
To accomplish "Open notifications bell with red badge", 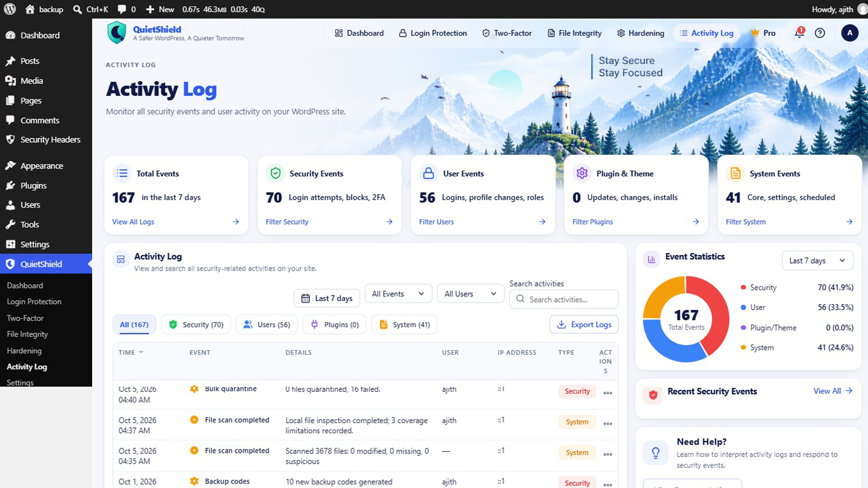I will [x=799, y=33].
